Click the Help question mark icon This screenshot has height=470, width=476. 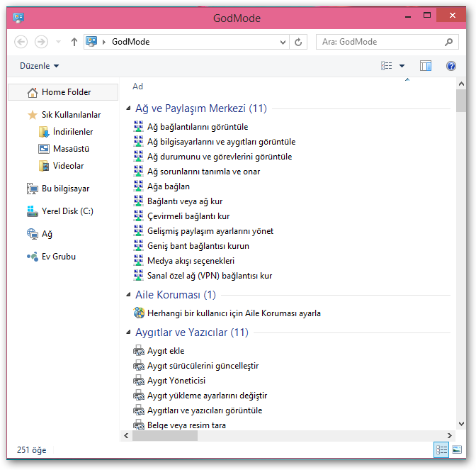451,66
